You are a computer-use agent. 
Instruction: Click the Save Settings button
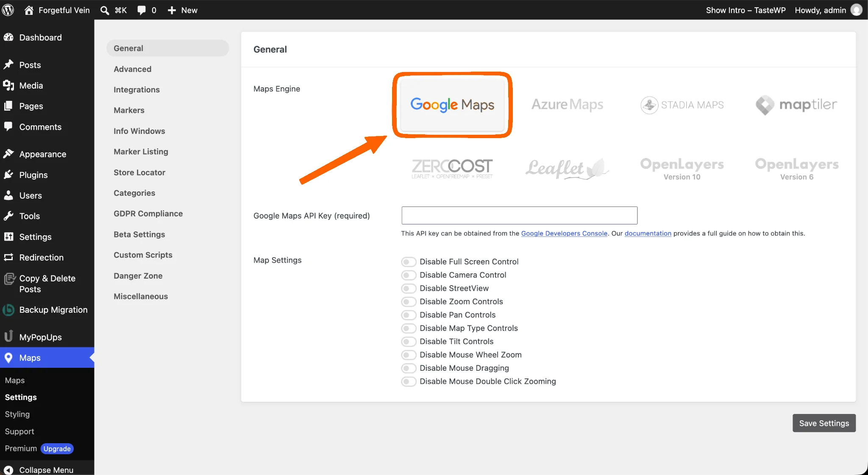click(824, 423)
